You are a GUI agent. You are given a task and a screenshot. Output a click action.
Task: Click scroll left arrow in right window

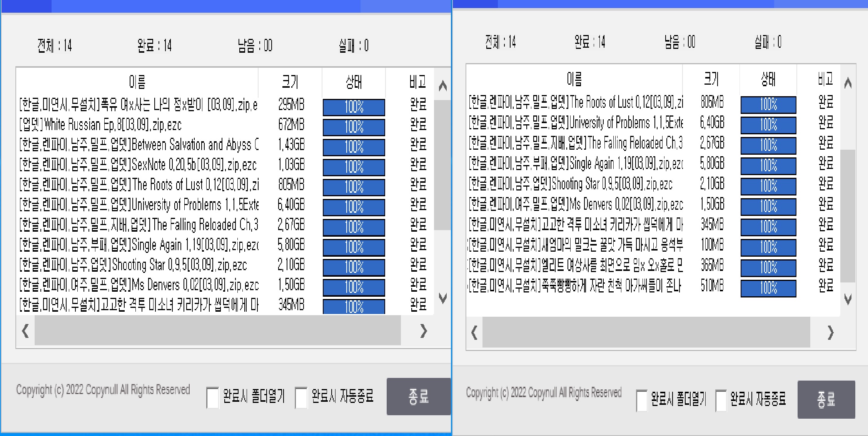pyautogui.click(x=474, y=332)
